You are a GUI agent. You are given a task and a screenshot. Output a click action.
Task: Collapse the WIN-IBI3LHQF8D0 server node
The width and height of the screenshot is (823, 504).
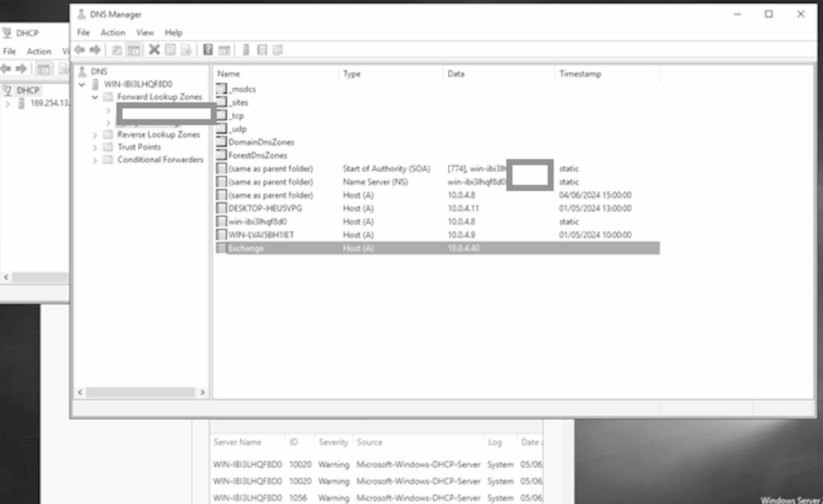(82, 85)
